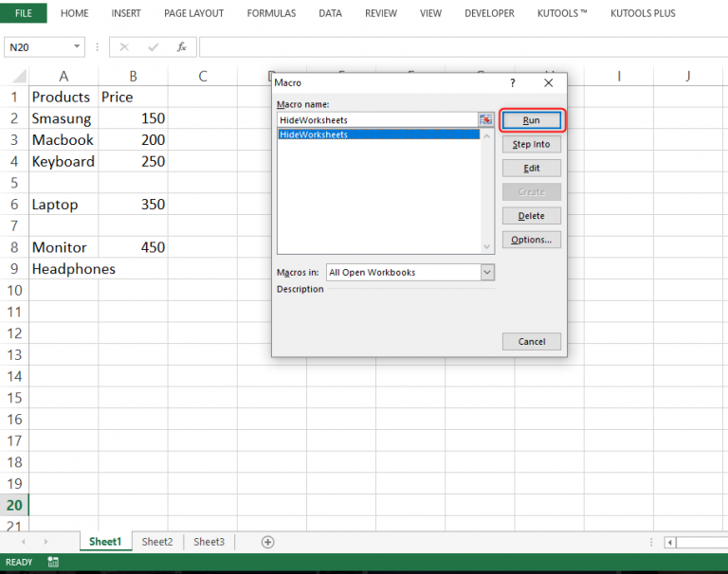Cancel the Macro dialog

tap(531, 342)
